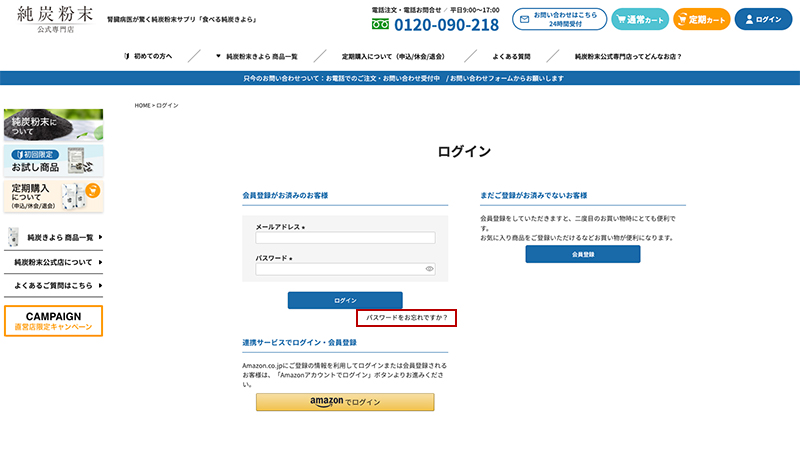Open the 定期カート subscription cart
The width and height of the screenshot is (800, 470).
pos(701,19)
